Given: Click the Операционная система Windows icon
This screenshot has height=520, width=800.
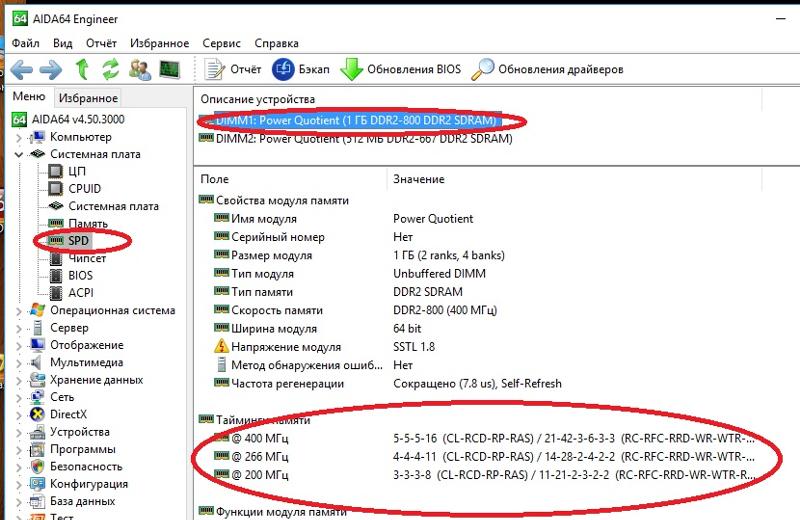Looking at the screenshot, I should coord(37,310).
